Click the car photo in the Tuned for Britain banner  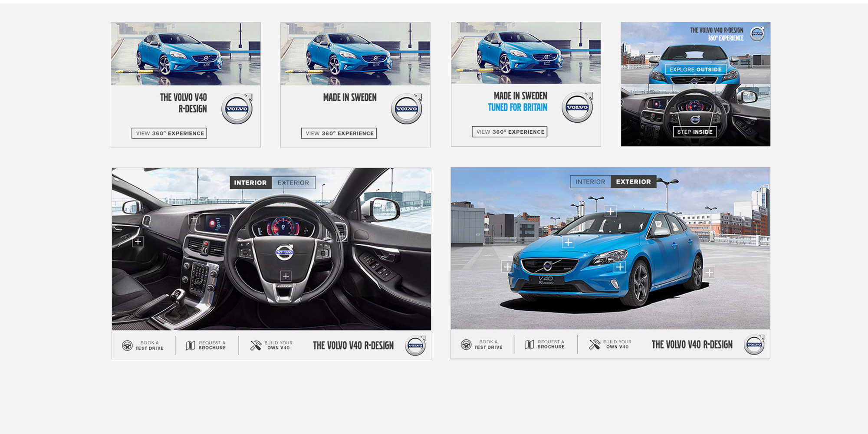[526, 53]
